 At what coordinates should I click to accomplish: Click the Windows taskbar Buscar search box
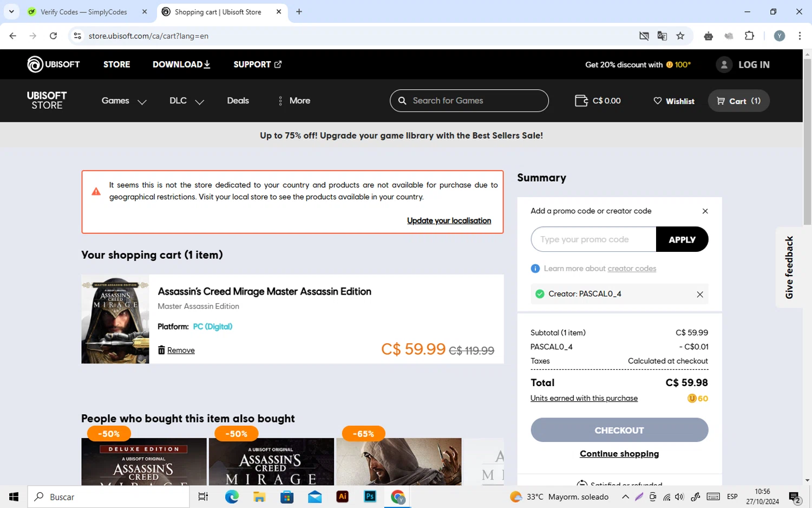click(x=109, y=497)
